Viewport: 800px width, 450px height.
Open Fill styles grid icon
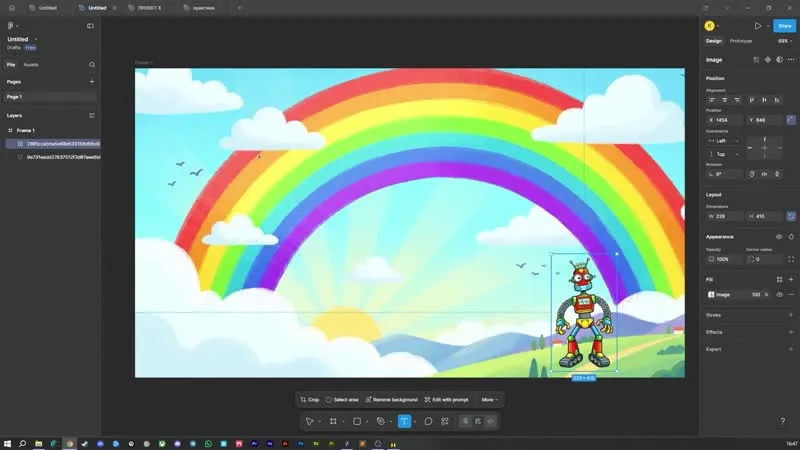(780, 280)
